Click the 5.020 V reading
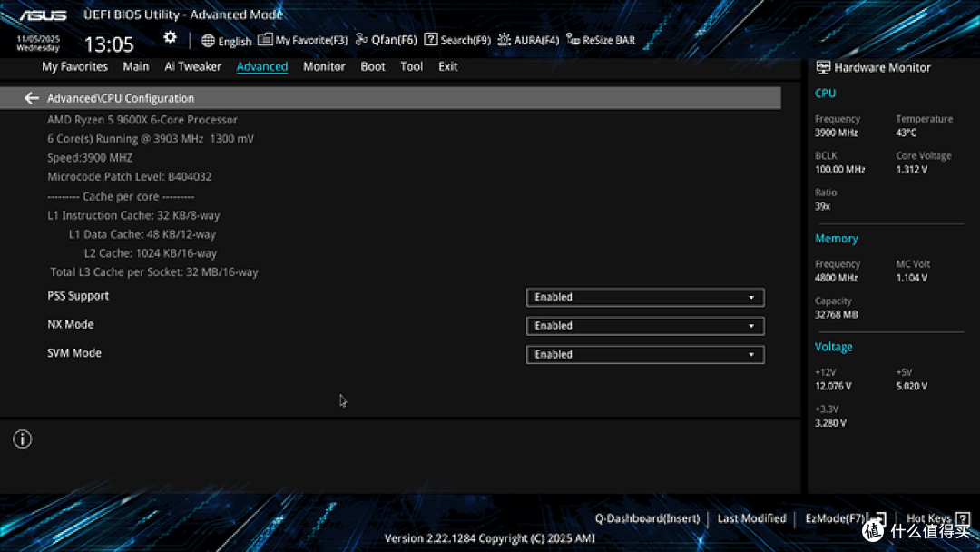The image size is (980, 552). pos(912,387)
